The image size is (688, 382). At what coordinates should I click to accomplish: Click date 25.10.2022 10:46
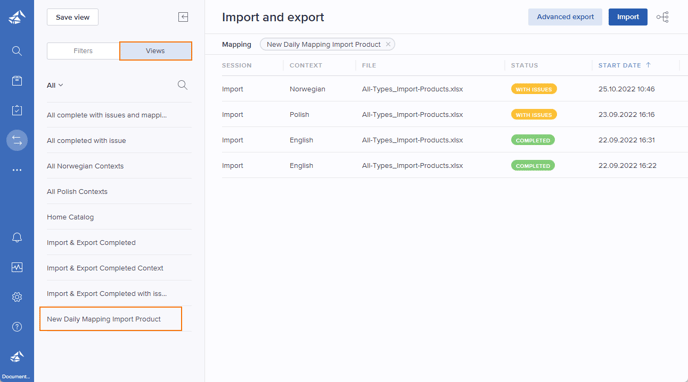(x=626, y=89)
